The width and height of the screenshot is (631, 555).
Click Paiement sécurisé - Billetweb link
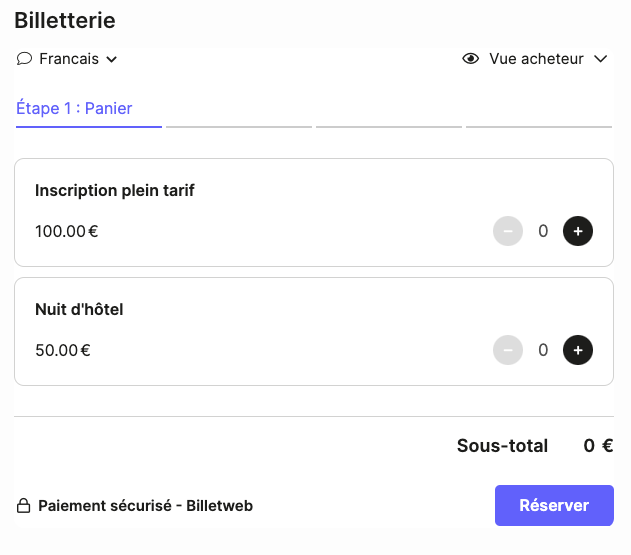pos(145,506)
